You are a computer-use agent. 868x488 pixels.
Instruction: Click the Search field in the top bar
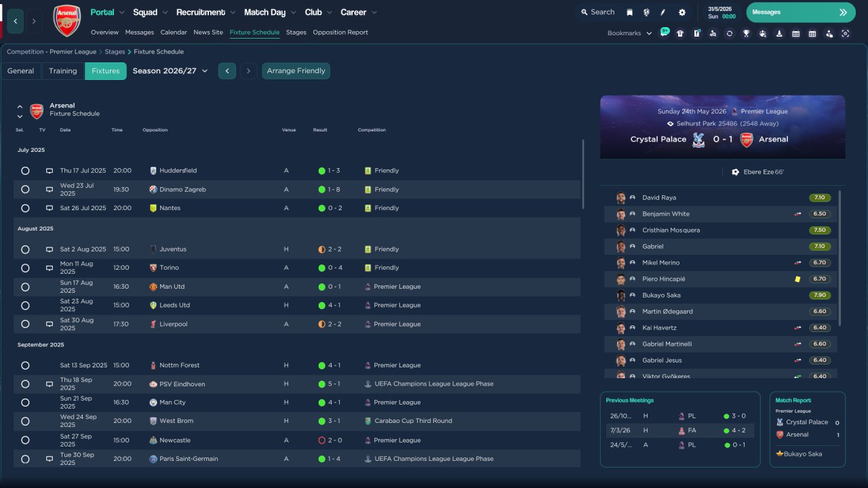pos(597,12)
